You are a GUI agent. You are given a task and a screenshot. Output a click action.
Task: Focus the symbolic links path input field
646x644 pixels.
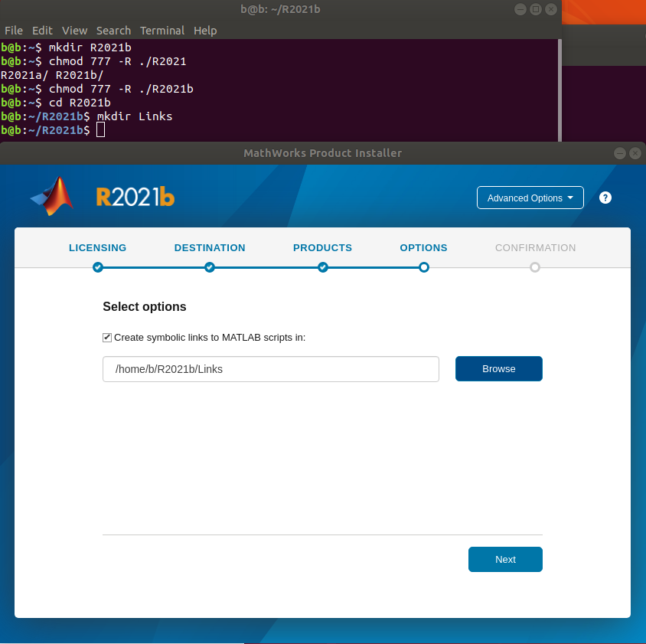pyautogui.click(x=271, y=369)
